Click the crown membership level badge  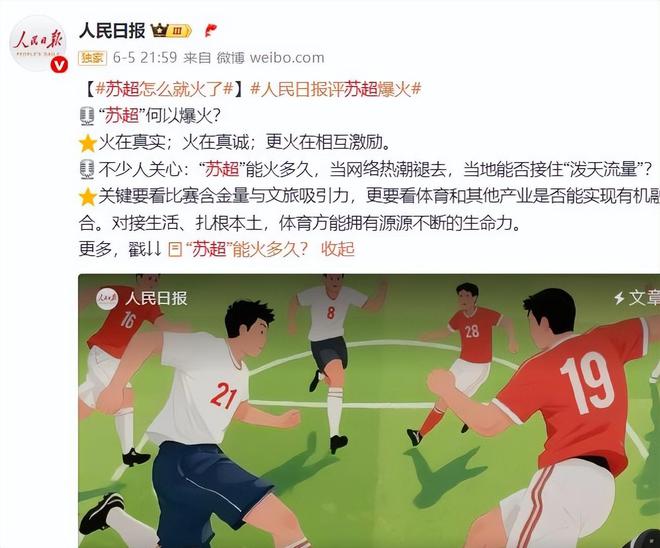click(x=171, y=31)
